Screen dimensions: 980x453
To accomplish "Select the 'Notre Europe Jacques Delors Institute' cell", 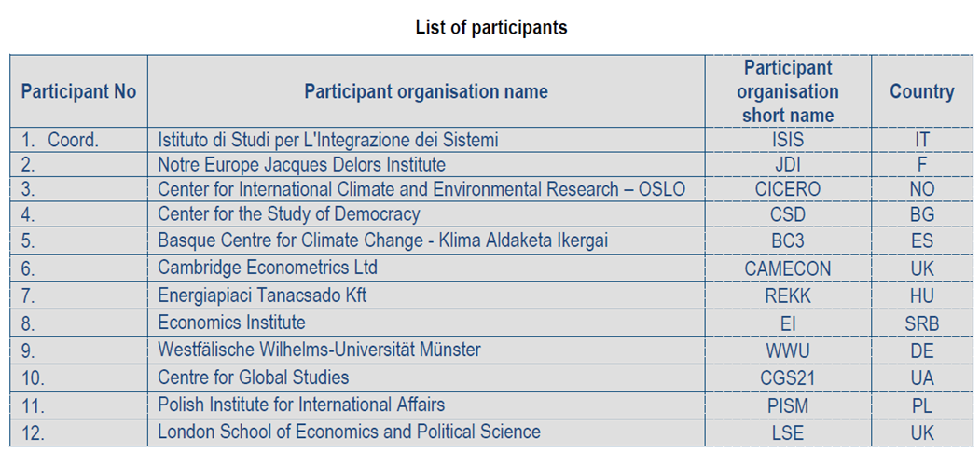I will point(301,165).
